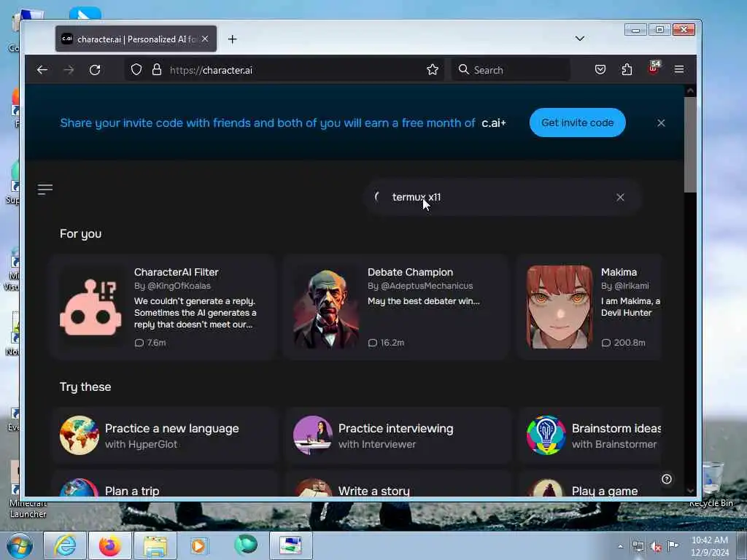Open tracking protection shield icon
Viewport: 747px width, 560px height.
click(136, 70)
